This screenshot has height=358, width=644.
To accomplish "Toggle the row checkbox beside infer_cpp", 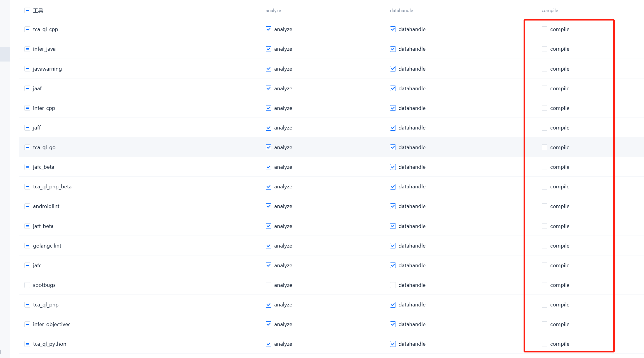I will (x=27, y=108).
